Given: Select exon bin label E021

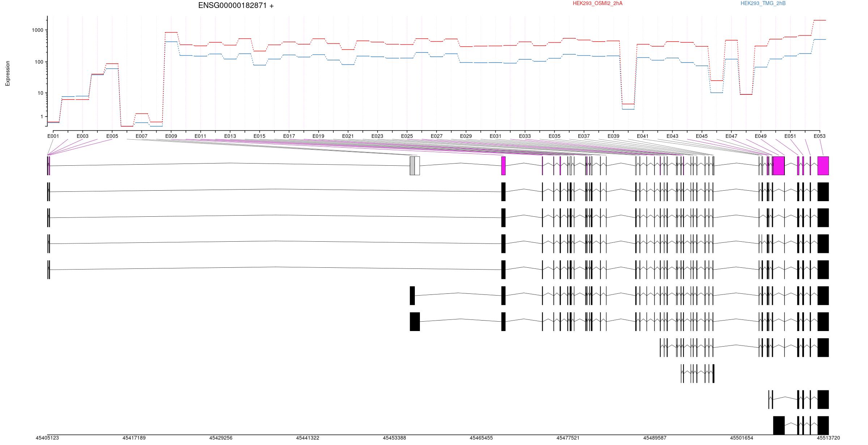Looking at the screenshot, I should 348,136.
